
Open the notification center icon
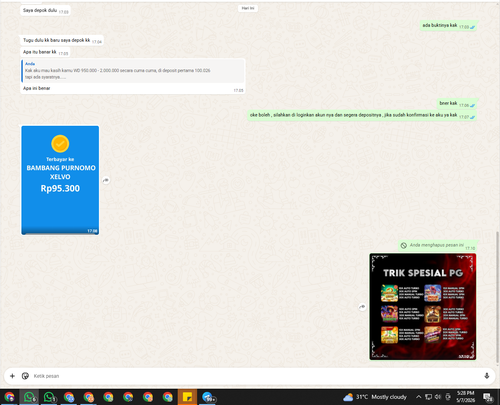pos(488,397)
